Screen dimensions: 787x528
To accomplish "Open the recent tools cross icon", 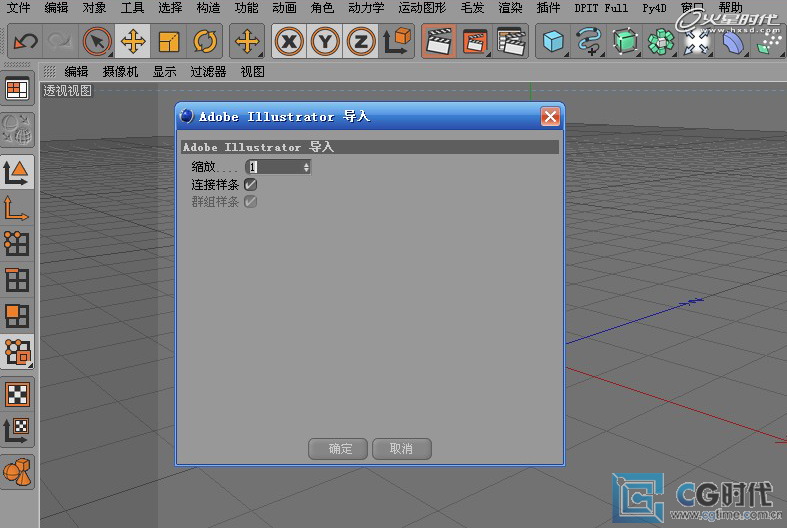I will point(247,41).
